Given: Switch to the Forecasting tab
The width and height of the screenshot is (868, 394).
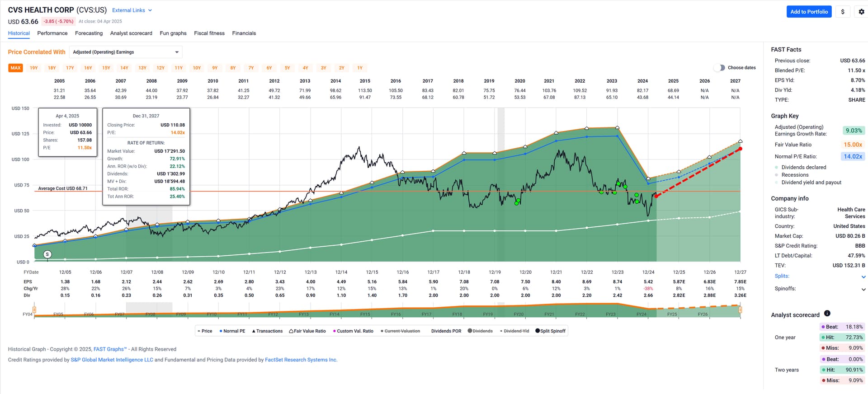Looking at the screenshot, I should (x=89, y=33).
